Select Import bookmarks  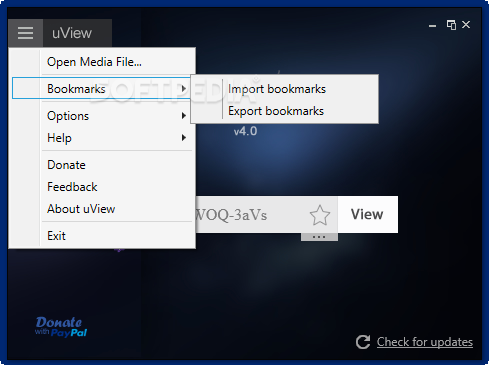tap(285, 89)
